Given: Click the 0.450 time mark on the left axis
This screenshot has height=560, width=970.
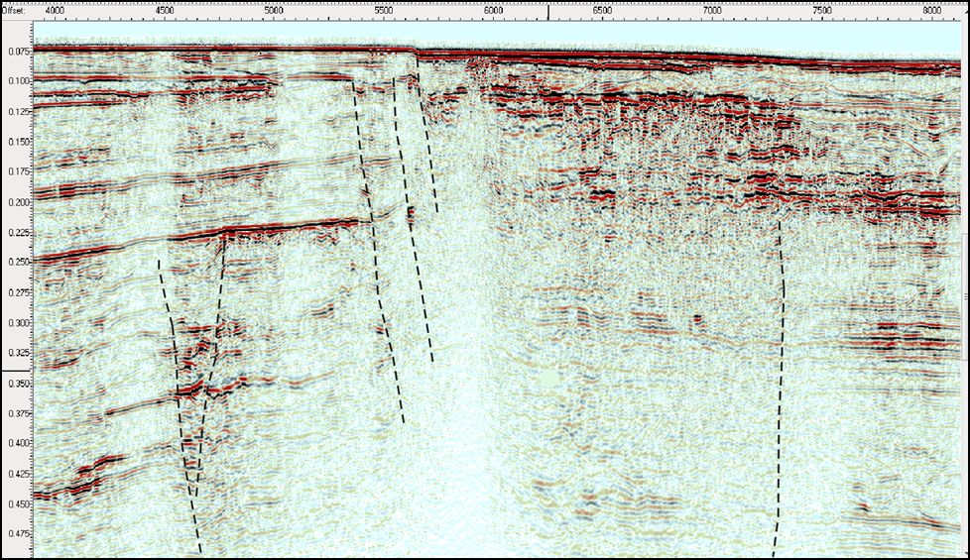Looking at the screenshot, I should click(16, 504).
